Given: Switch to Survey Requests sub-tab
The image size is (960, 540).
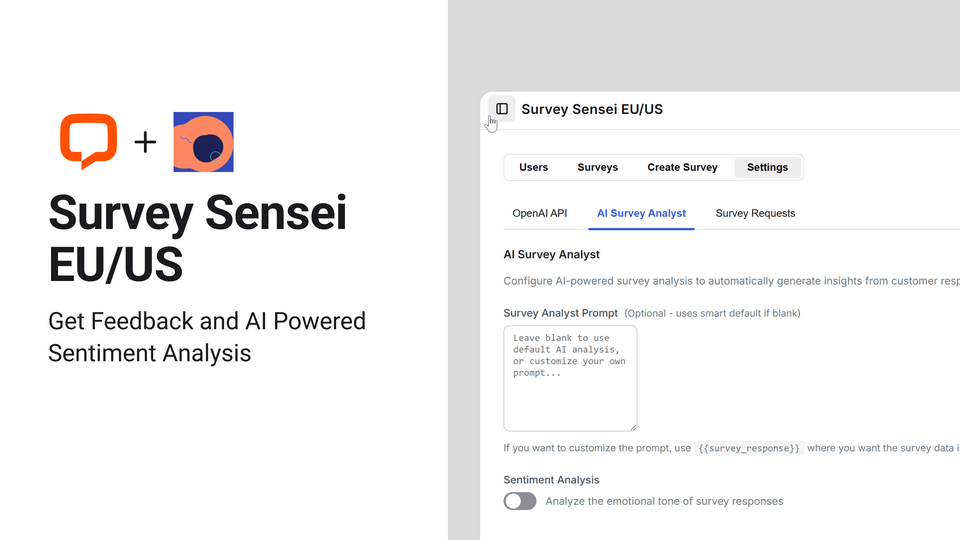Looking at the screenshot, I should click(755, 213).
